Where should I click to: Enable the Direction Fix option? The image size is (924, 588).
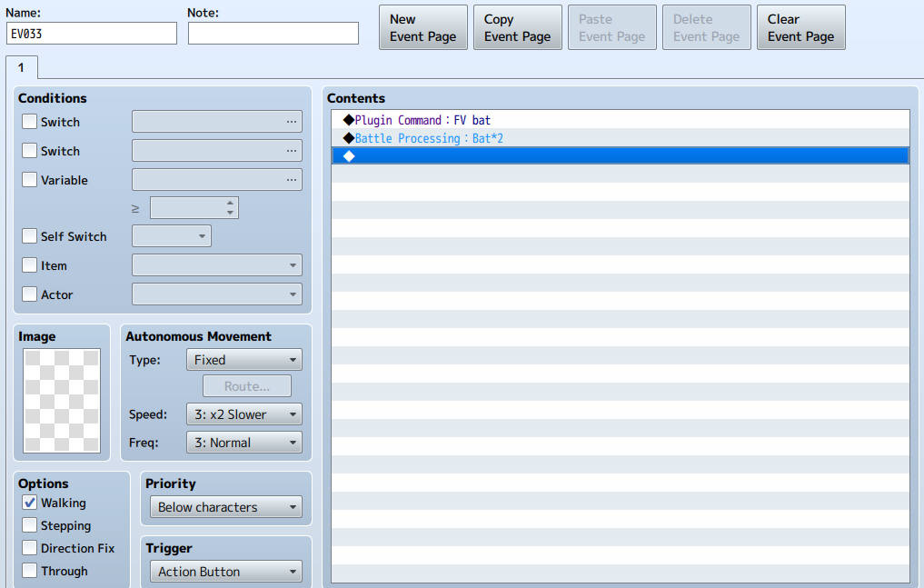pos(29,547)
